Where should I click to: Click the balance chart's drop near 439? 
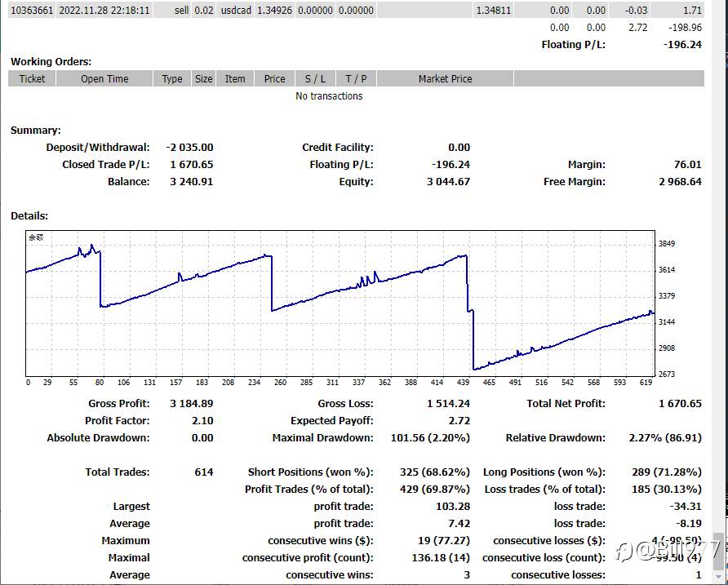pos(470,312)
